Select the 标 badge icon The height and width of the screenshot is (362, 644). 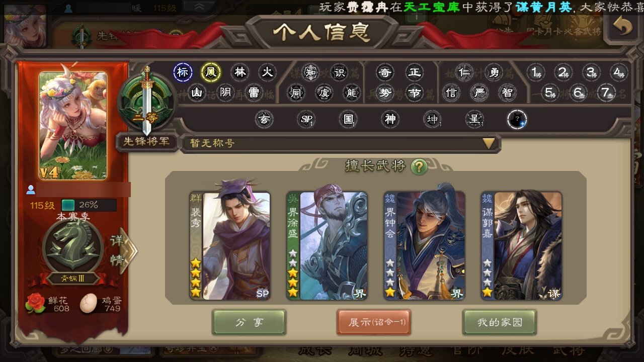pyautogui.click(x=183, y=72)
